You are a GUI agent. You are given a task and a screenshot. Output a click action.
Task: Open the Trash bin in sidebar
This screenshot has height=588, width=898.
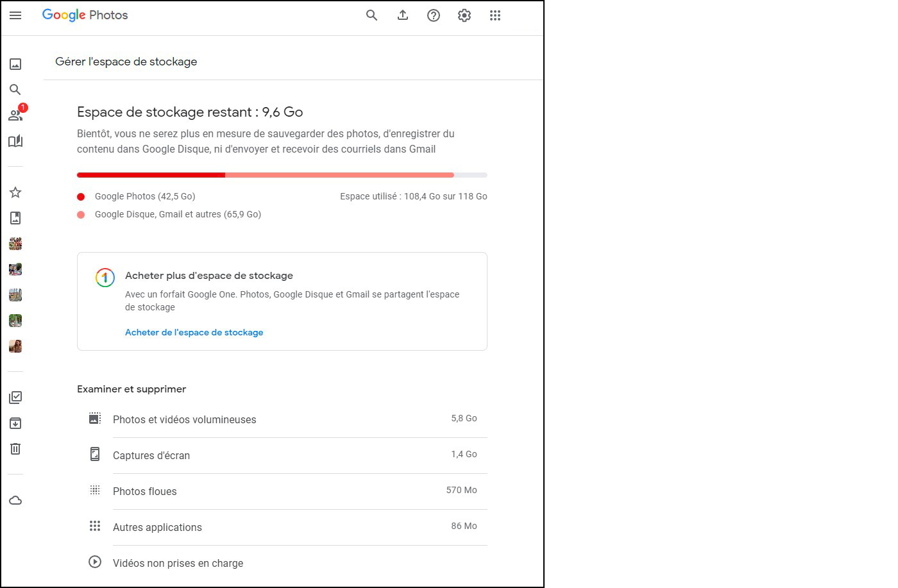[15, 449]
